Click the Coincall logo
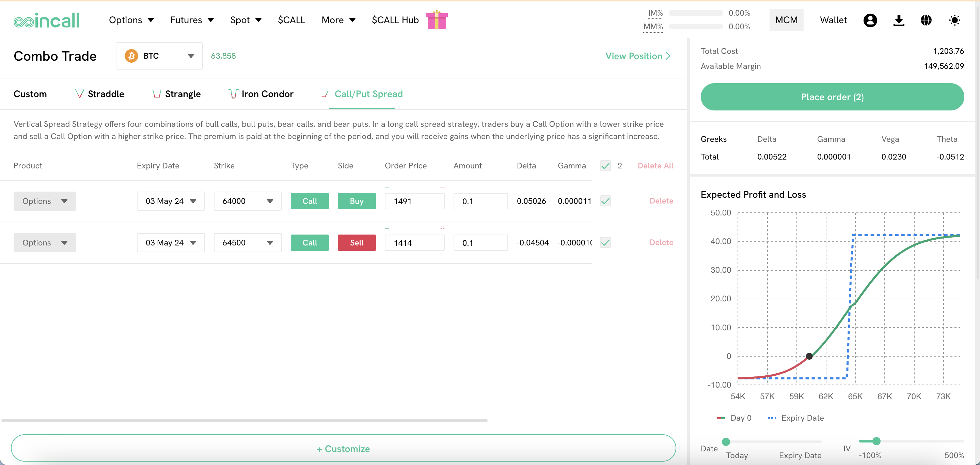 coord(46,20)
